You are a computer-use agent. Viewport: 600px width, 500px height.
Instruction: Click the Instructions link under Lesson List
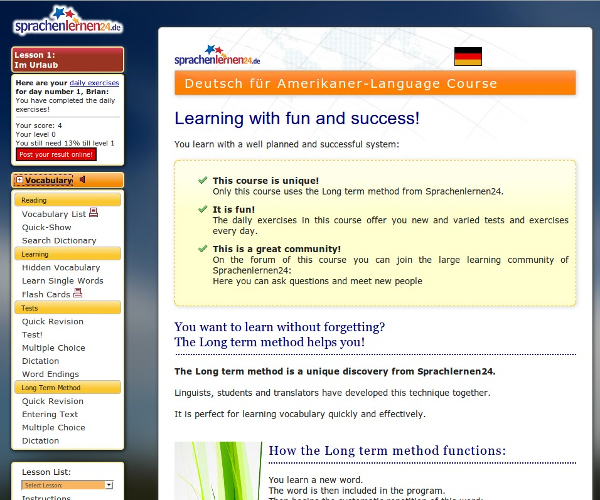click(x=46, y=498)
